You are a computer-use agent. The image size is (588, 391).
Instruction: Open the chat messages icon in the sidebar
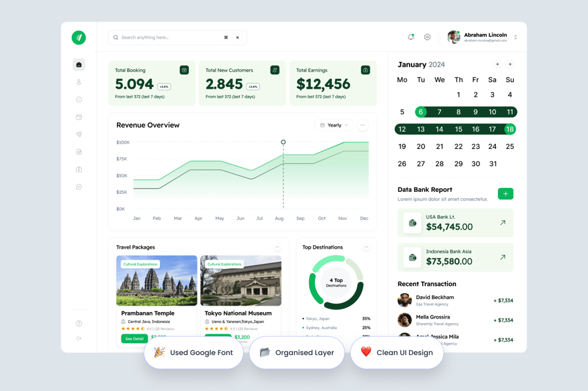click(x=79, y=187)
